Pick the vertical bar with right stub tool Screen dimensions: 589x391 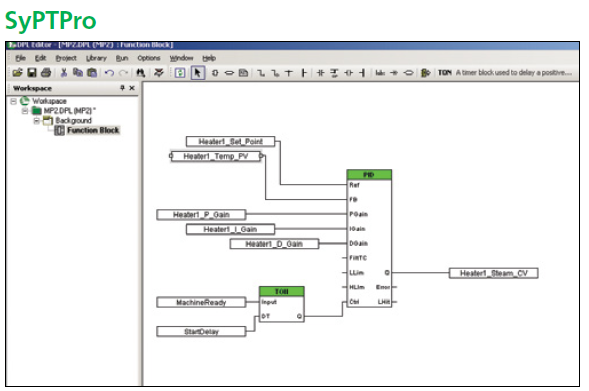304,73
